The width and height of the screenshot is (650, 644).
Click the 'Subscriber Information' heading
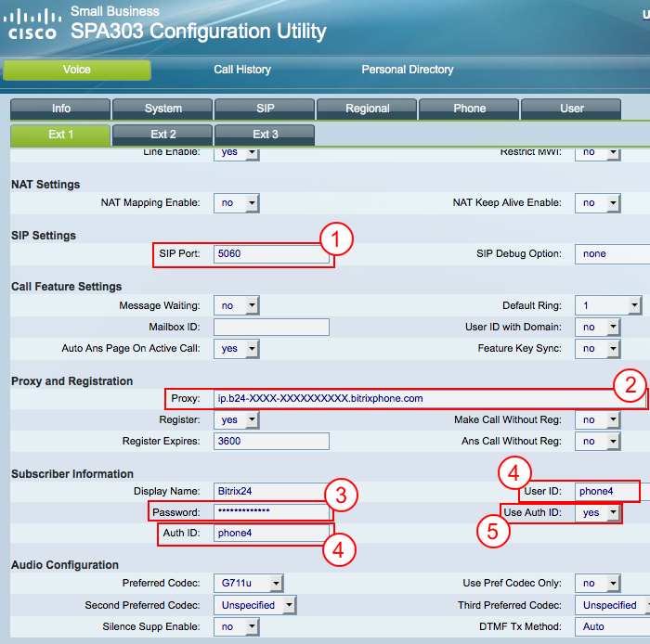[72, 474]
